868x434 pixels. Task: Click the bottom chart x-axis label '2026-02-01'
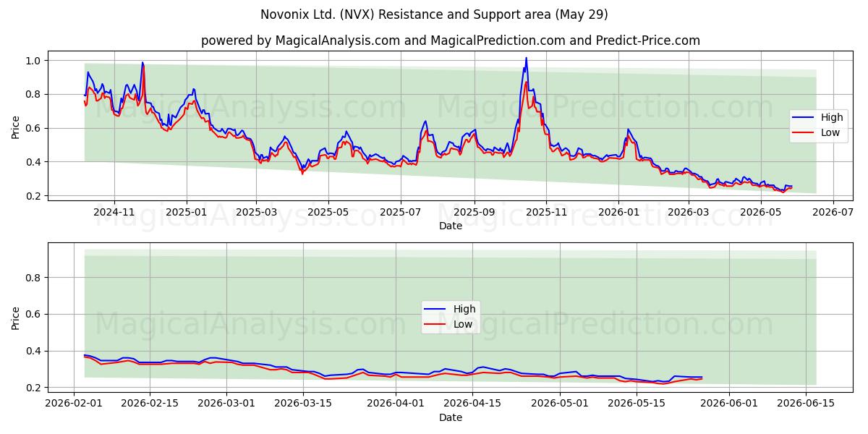pyautogui.click(x=75, y=404)
